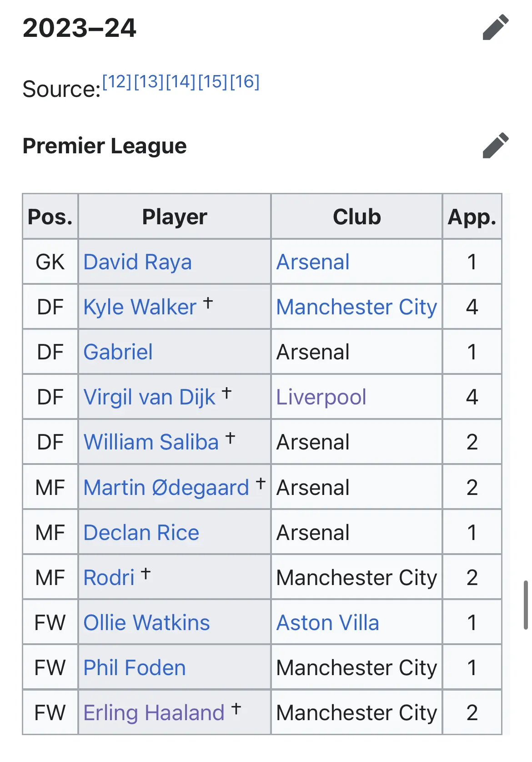Open citation reference [16]
532x762 pixels.
click(x=245, y=81)
